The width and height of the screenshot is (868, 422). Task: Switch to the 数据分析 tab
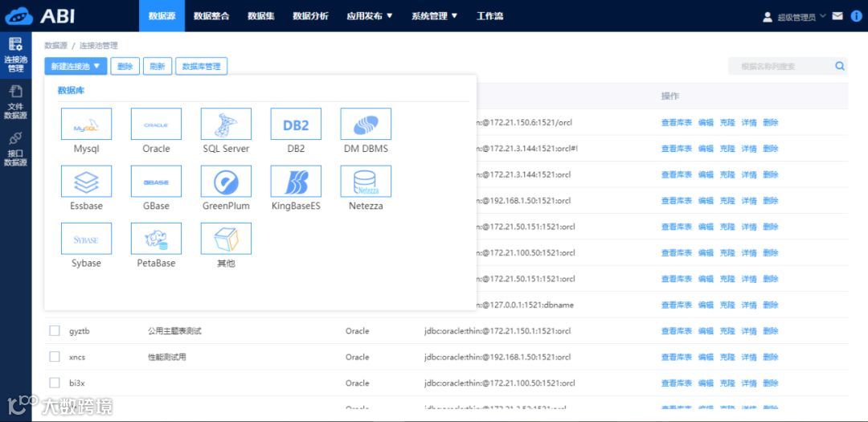click(x=310, y=16)
